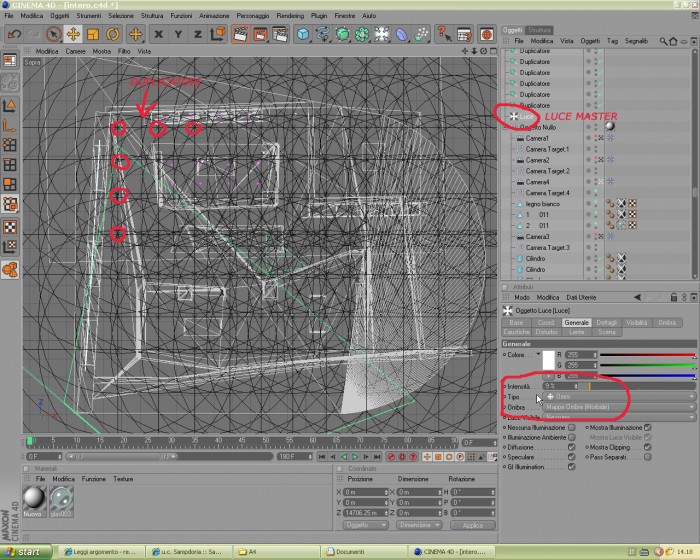Switch to the Visibilità tab
This screenshot has width=700, height=560.
tap(637, 322)
